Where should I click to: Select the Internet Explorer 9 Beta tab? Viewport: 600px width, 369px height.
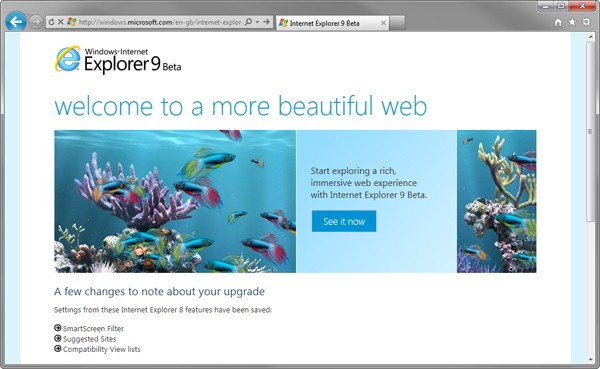pyautogui.click(x=332, y=23)
